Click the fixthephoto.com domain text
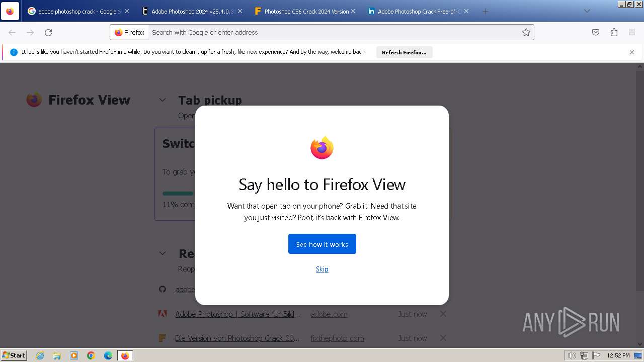 (x=337, y=338)
